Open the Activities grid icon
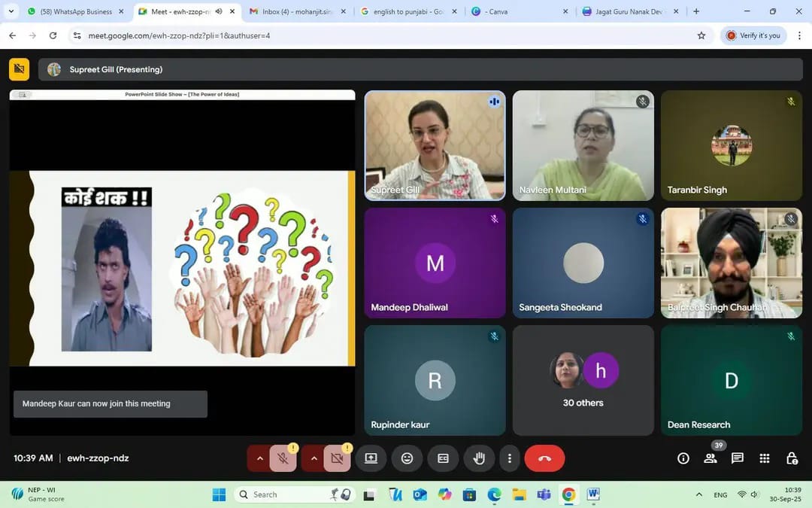The height and width of the screenshot is (508, 812). point(765,458)
